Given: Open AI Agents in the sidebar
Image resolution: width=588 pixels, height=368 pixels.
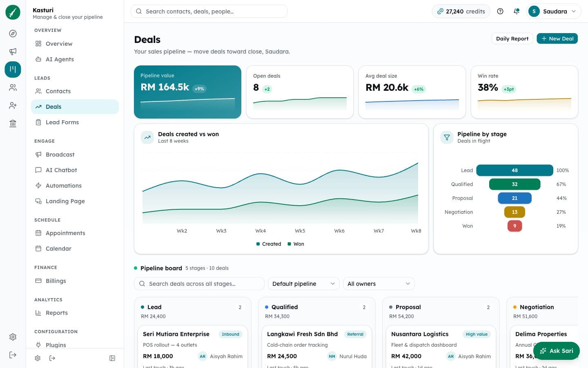Looking at the screenshot, I should (75, 59).
